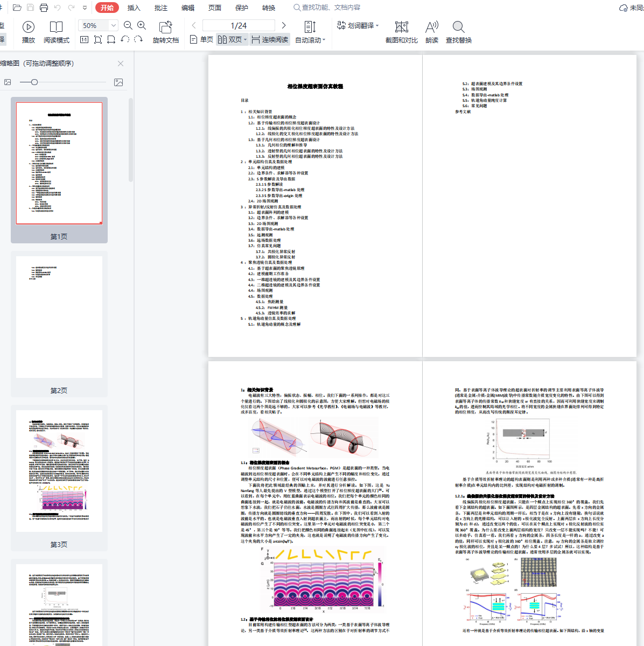This screenshot has width=644, height=646.
Task: Click the undo arrow icon
Action: point(58,8)
